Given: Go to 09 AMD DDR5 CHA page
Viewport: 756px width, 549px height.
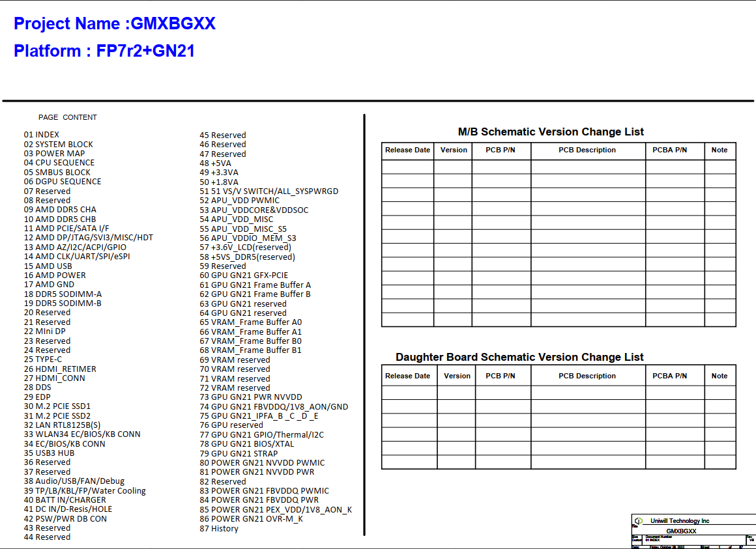Looking at the screenshot, I should [x=60, y=210].
